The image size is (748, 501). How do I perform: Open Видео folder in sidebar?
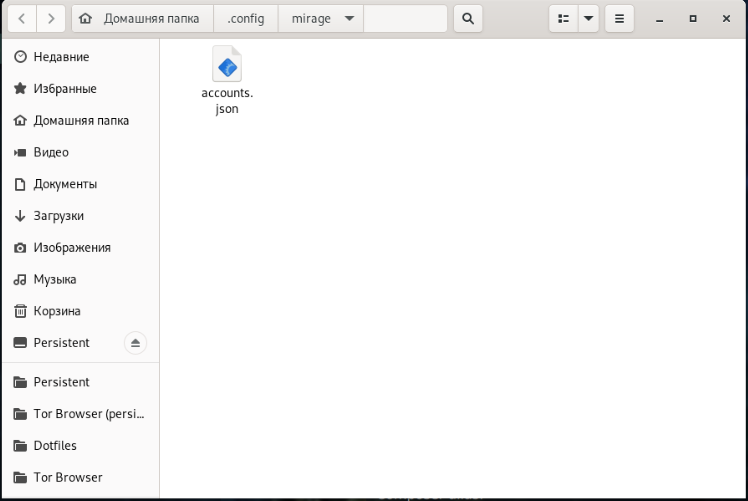pyautogui.click(x=51, y=152)
